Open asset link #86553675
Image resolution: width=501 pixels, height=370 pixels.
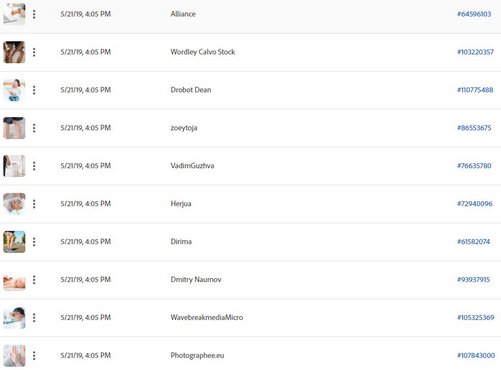point(474,128)
